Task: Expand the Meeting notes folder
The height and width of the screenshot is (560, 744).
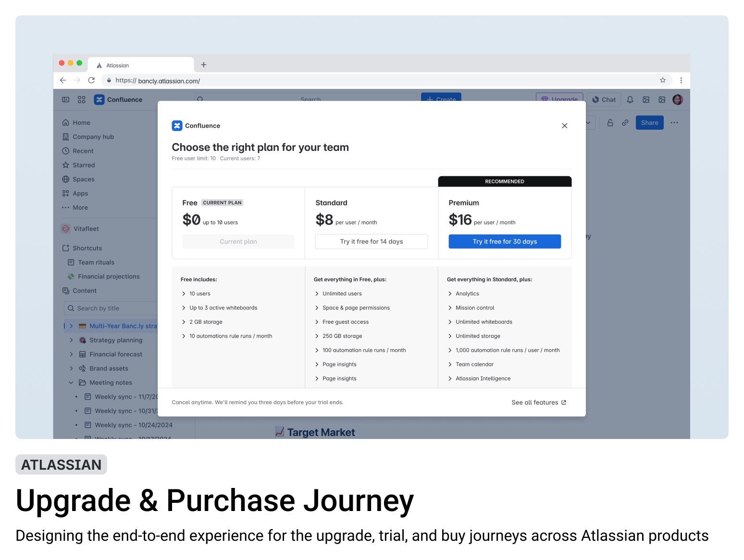Action: (71, 382)
